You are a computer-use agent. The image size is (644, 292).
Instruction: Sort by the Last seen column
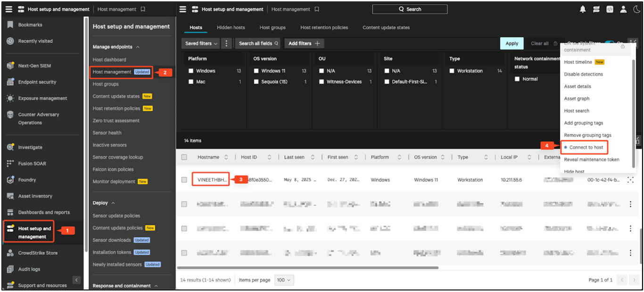tap(313, 157)
